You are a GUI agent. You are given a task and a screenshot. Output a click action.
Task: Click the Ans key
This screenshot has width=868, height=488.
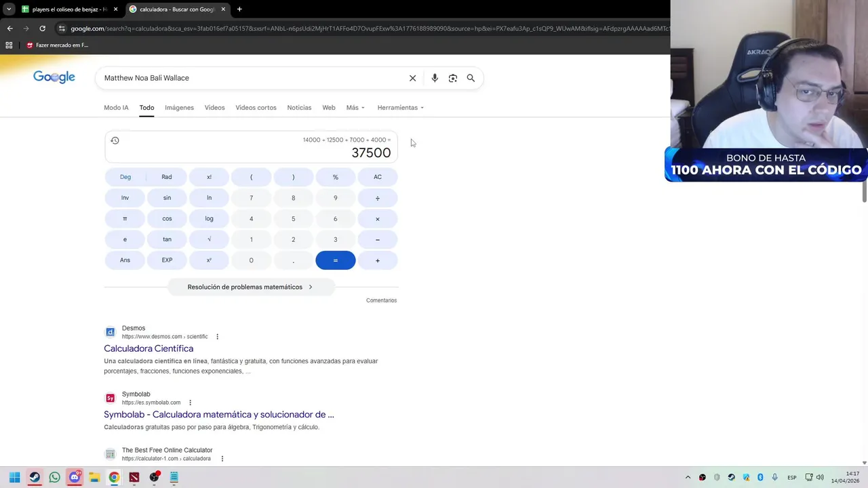[125, 260]
